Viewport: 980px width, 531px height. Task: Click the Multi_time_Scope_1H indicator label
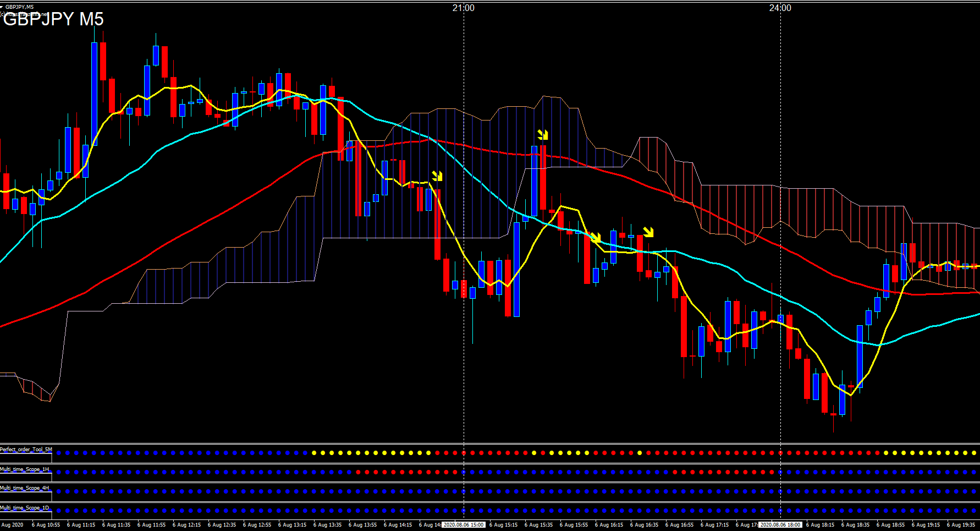pos(24,469)
